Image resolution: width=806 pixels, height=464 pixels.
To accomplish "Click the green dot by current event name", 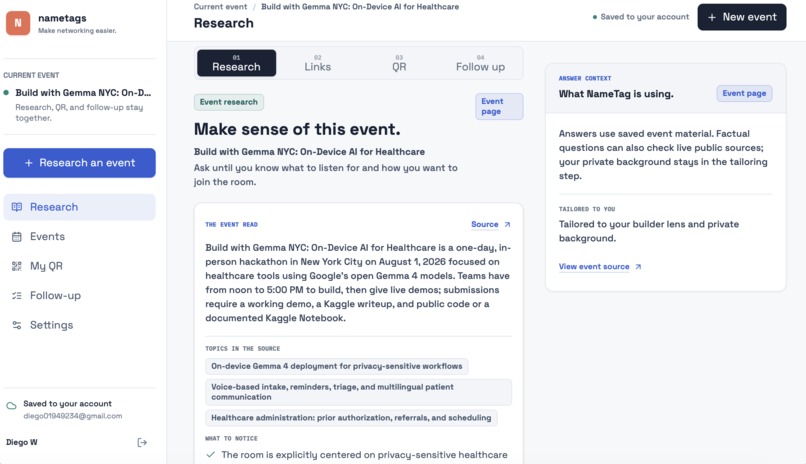I will [6, 93].
